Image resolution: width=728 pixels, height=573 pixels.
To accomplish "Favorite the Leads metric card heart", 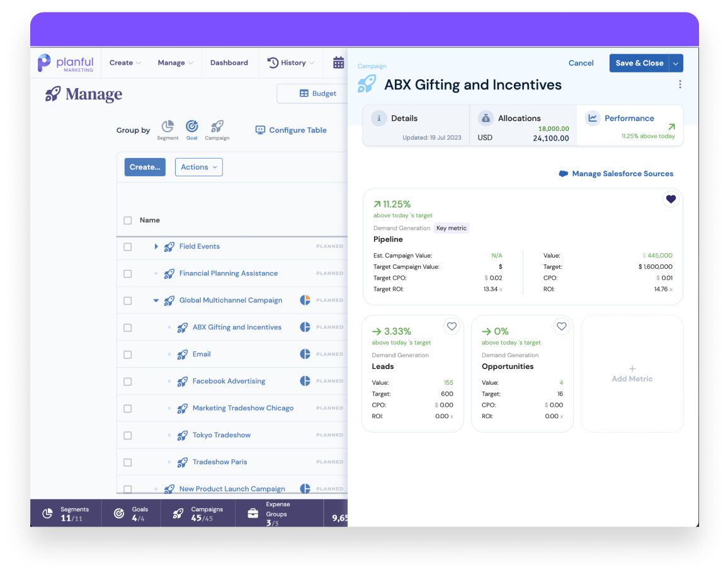I will [452, 326].
